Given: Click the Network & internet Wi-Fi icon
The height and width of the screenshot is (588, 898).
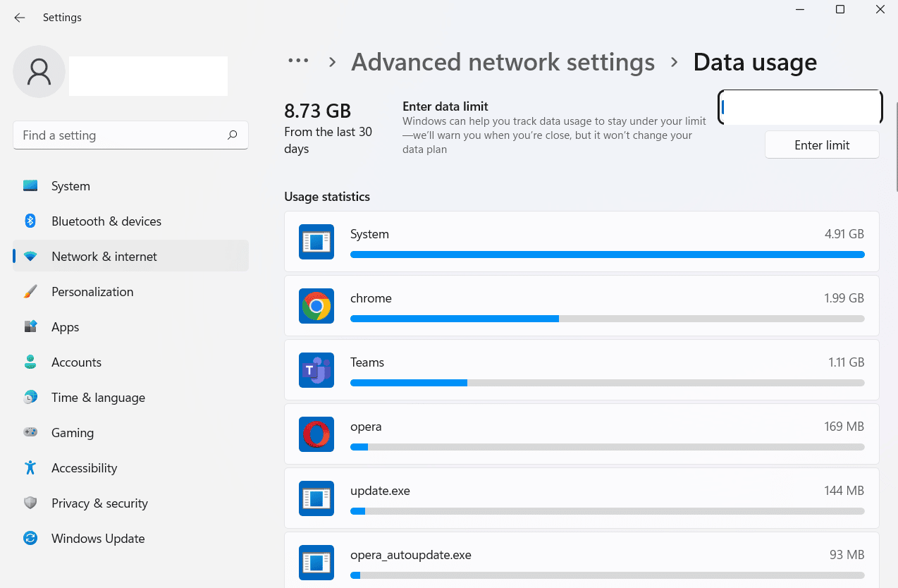Looking at the screenshot, I should tap(30, 257).
